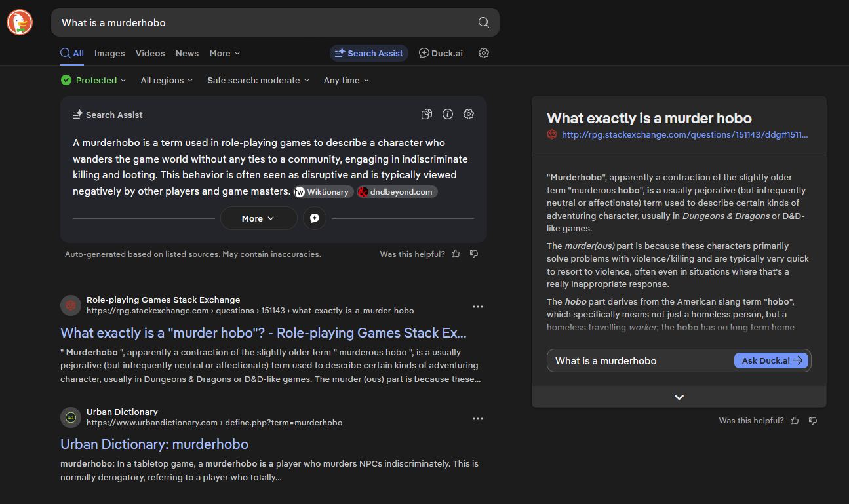849x504 pixels.
Task: Thumbs up the Search Assist answer
Action: coord(456,254)
